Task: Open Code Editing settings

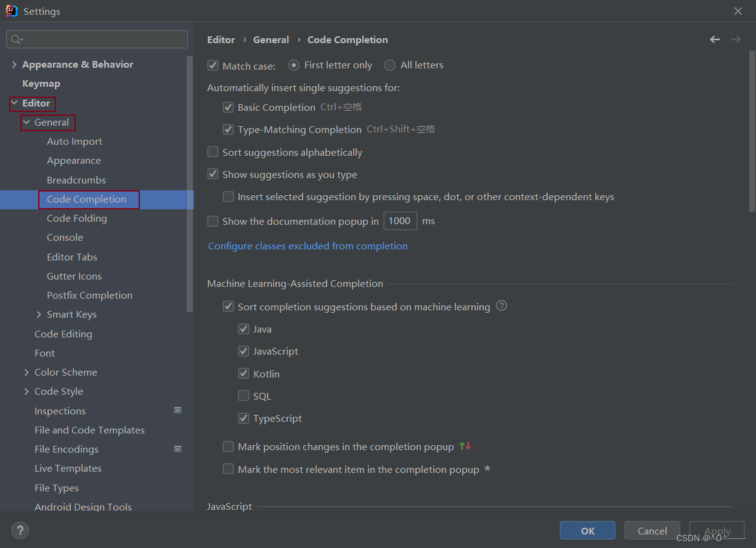Action: point(63,334)
